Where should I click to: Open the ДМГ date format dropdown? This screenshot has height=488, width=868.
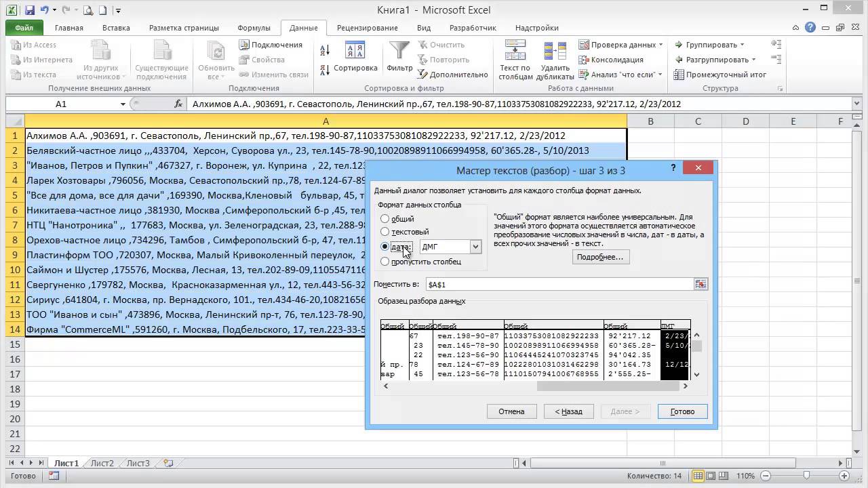point(475,247)
